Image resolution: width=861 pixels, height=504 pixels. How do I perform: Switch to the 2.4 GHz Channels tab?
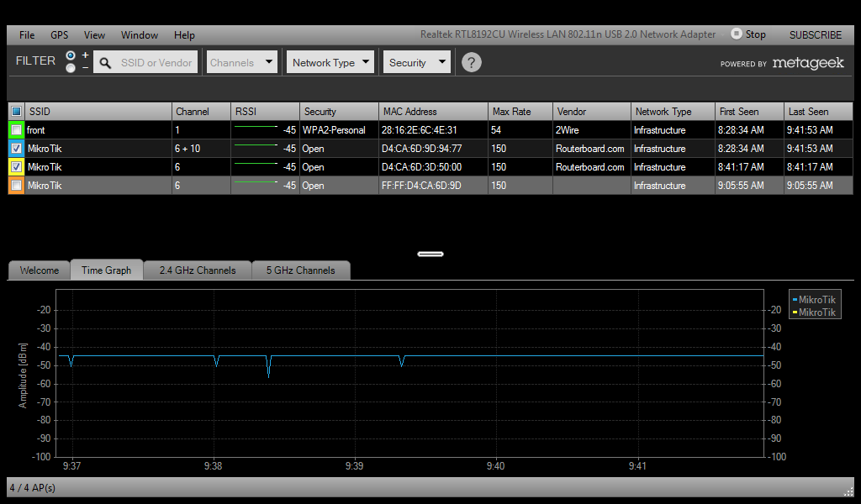(x=197, y=270)
